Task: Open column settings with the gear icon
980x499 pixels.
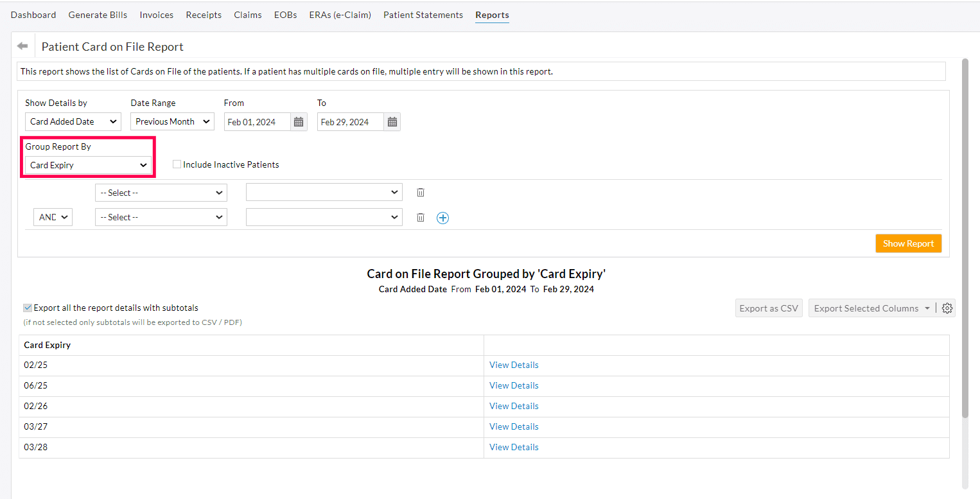Action: pyautogui.click(x=947, y=308)
